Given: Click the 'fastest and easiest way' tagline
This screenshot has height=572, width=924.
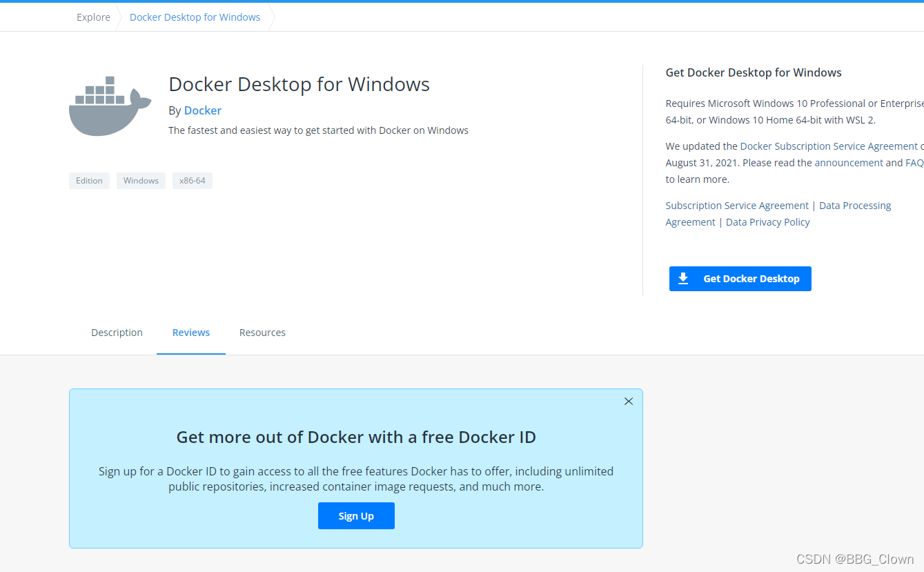Looking at the screenshot, I should [318, 130].
